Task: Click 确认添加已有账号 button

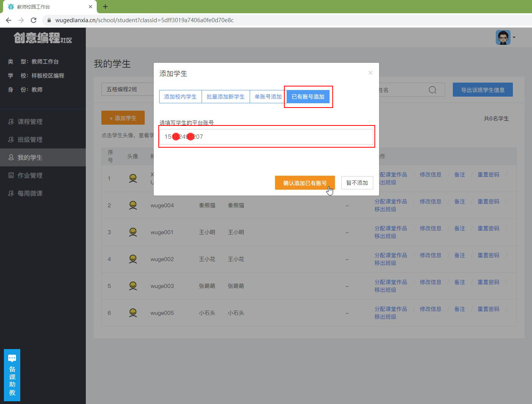Action: coord(305,183)
